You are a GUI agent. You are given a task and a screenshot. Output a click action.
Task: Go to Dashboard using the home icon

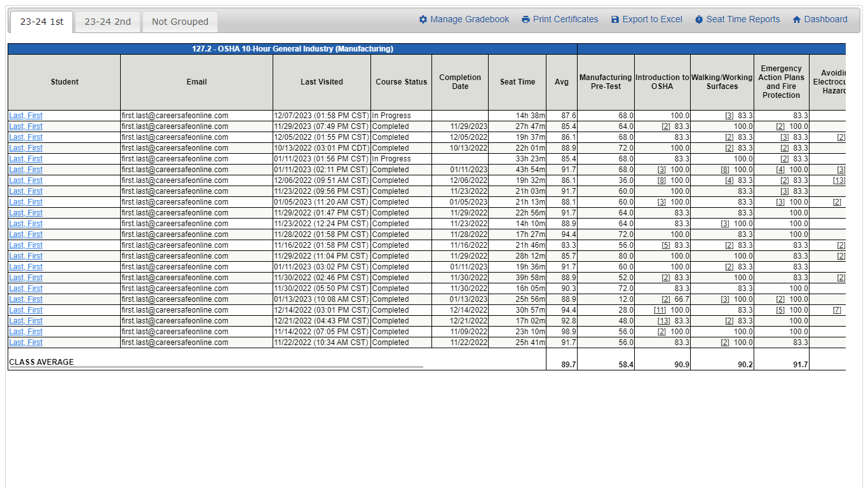click(x=797, y=20)
